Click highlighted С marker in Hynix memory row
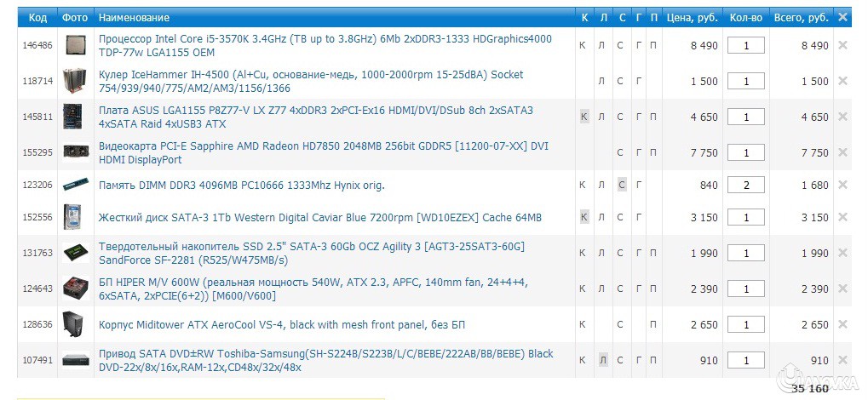Viewport: 868px width, 400px height. pyautogui.click(x=622, y=185)
